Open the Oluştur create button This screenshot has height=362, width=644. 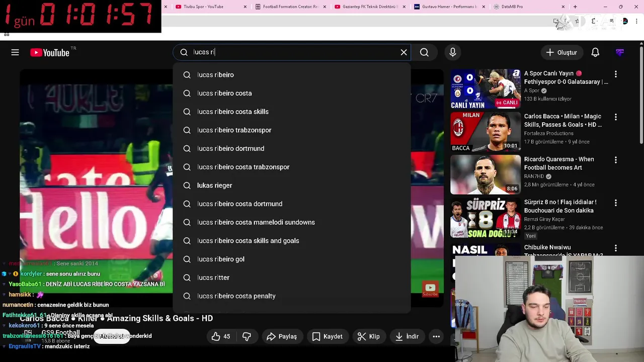coord(562,52)
